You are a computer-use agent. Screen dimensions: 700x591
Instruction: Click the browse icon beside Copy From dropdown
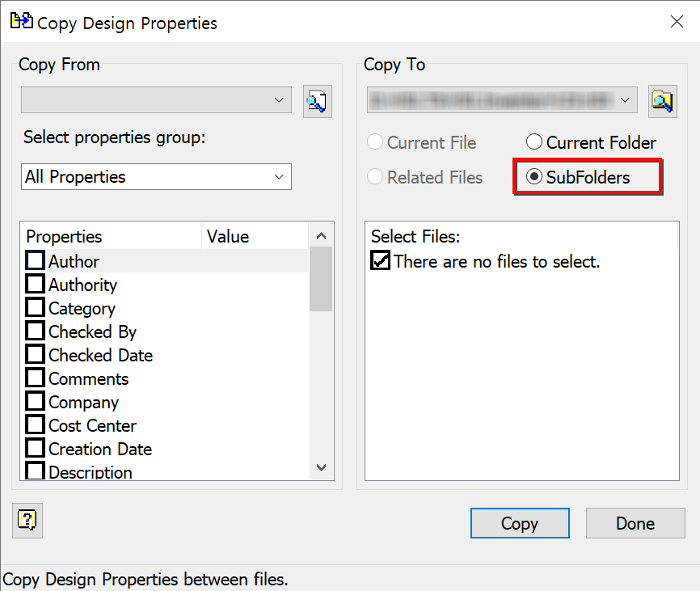click(x=317, y=100)
